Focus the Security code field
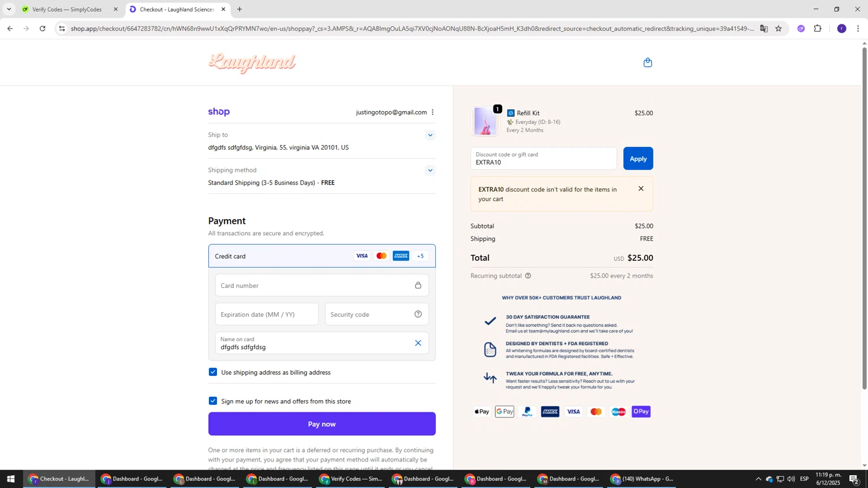This screenshot has height=488, width=868. 377,315
